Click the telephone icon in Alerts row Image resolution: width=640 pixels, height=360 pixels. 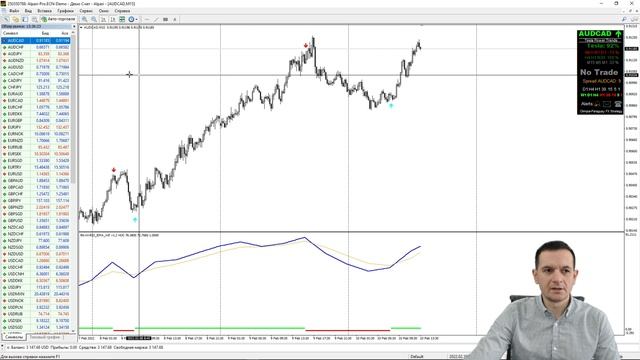pos(618,104)
